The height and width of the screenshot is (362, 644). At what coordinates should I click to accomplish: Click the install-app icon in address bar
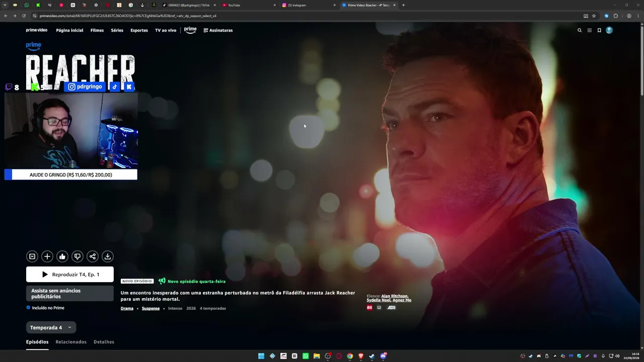tap(586, 16)
